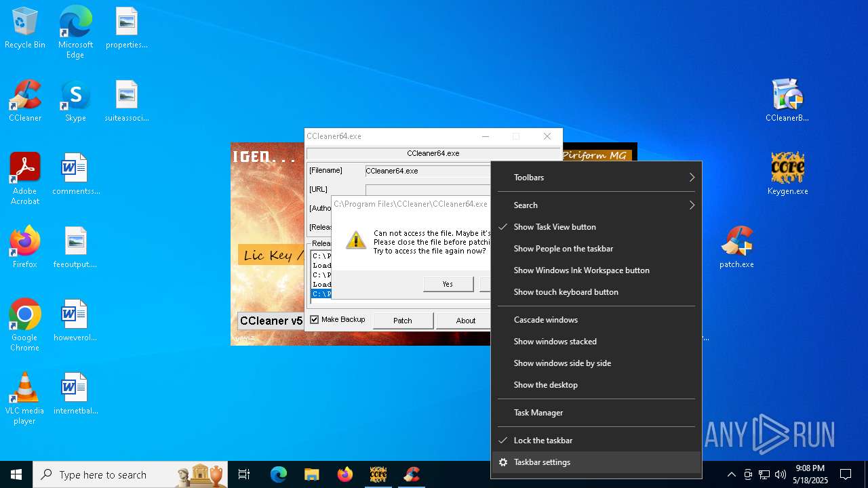Open the Recycle Bin desktop icon

[25, 28]
